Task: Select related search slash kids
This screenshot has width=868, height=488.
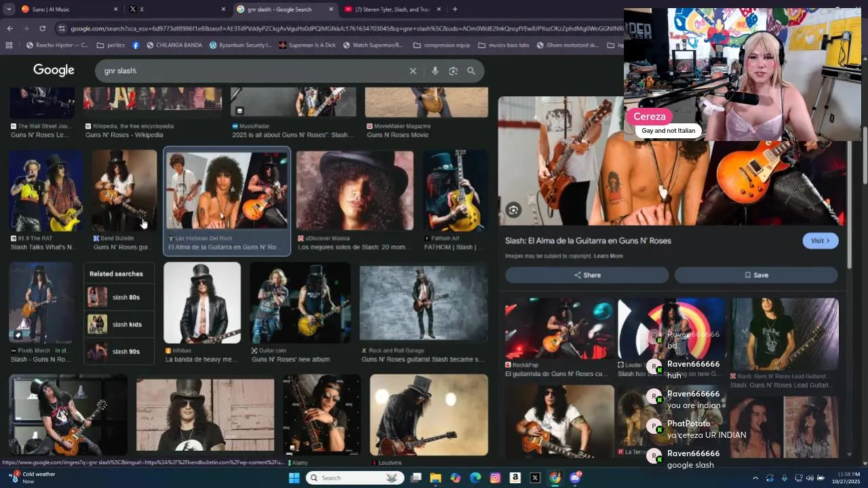Action: coord(119,325)
